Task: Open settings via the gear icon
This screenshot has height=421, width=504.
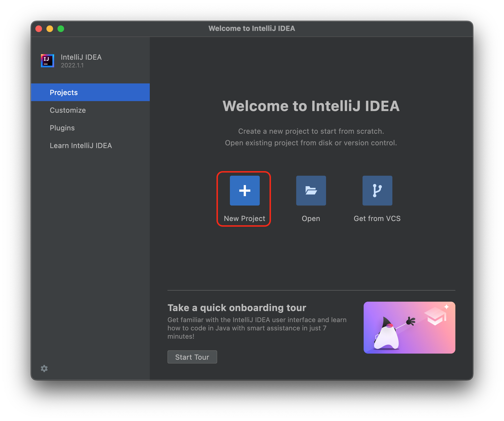Action: point(44,368)
